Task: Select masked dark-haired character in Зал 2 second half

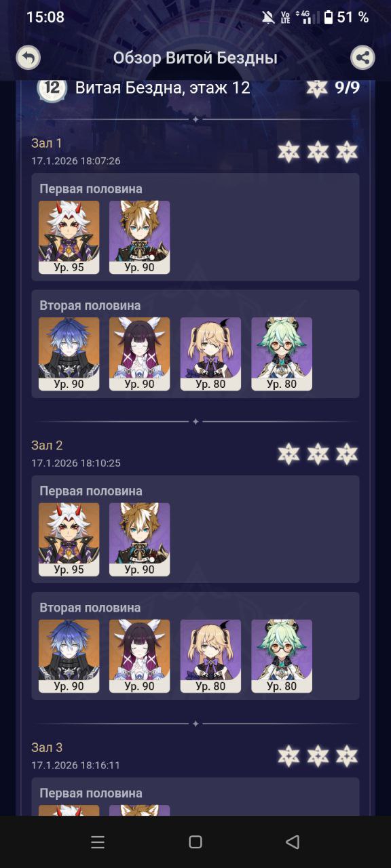Action: click(140, 656)
